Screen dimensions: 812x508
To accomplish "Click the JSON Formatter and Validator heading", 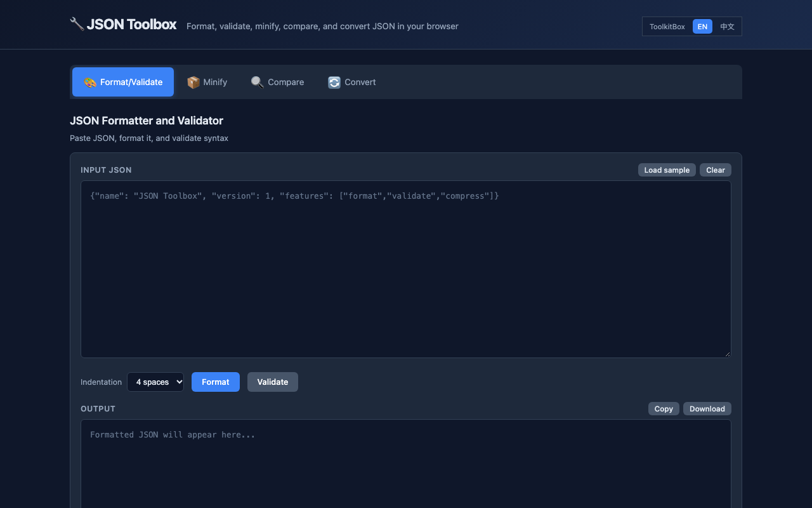I will pyautogui.click(x=147, y=120).
